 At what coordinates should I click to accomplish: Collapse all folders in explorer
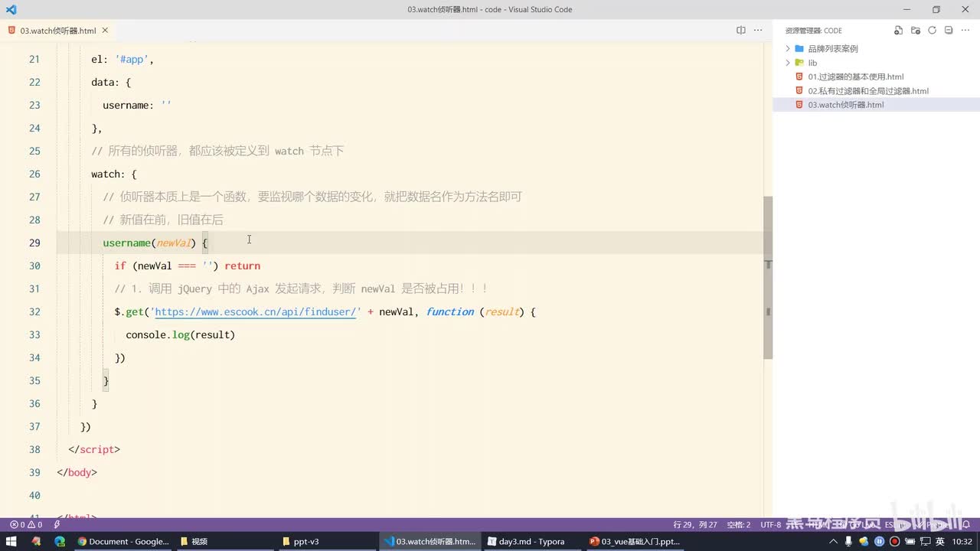point(949,31)
